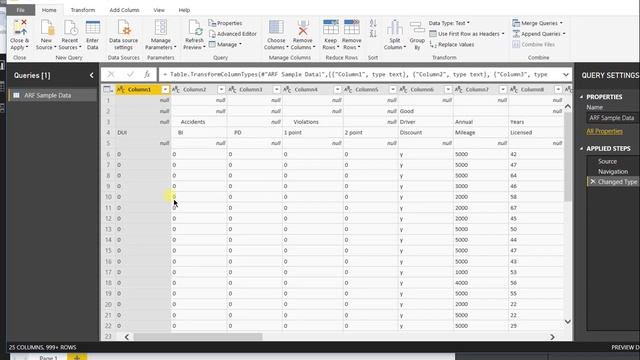The height and width of the screenshot is (360, 640).
Task: Open Data source settings
Action: pyautogui.click(x=124, y=35)
